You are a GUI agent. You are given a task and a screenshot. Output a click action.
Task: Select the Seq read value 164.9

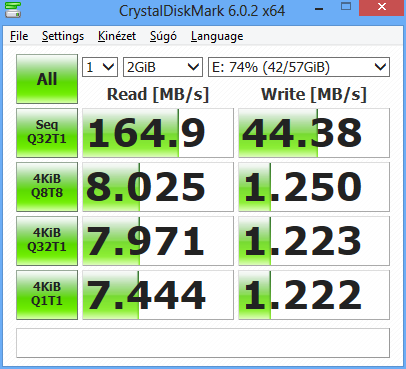158,133
